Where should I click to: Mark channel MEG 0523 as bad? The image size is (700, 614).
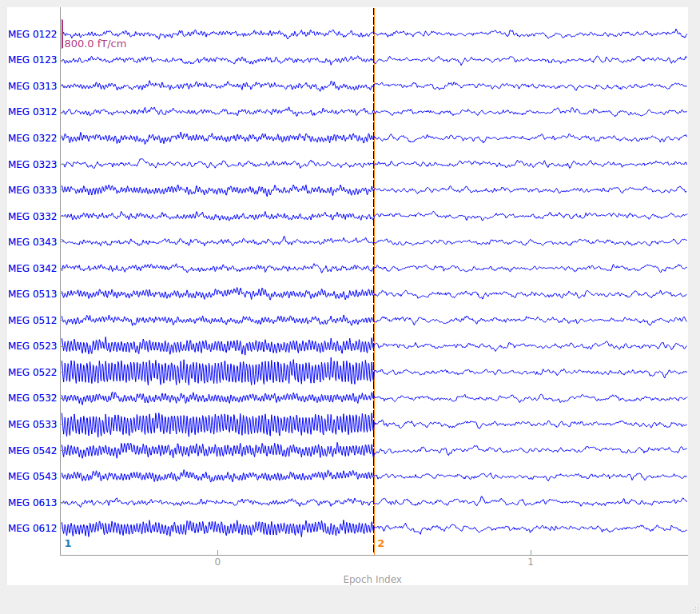click(33, 346)
